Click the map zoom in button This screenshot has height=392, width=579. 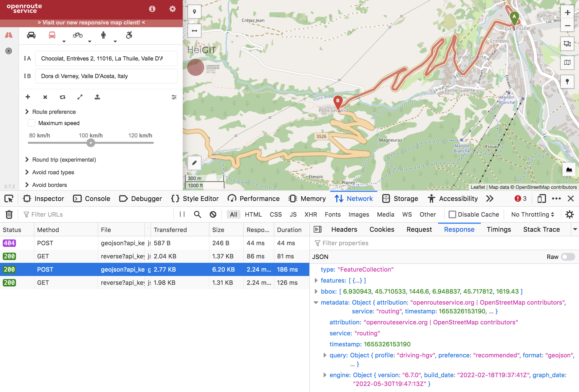pyautogui.click(x=567, y=13)
